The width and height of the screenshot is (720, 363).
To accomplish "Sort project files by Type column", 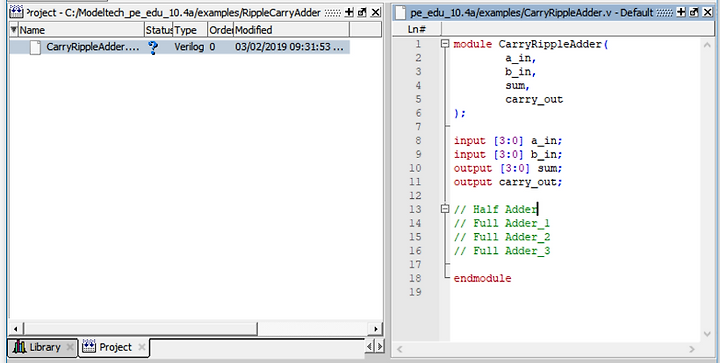I will [x=190, y=30].
